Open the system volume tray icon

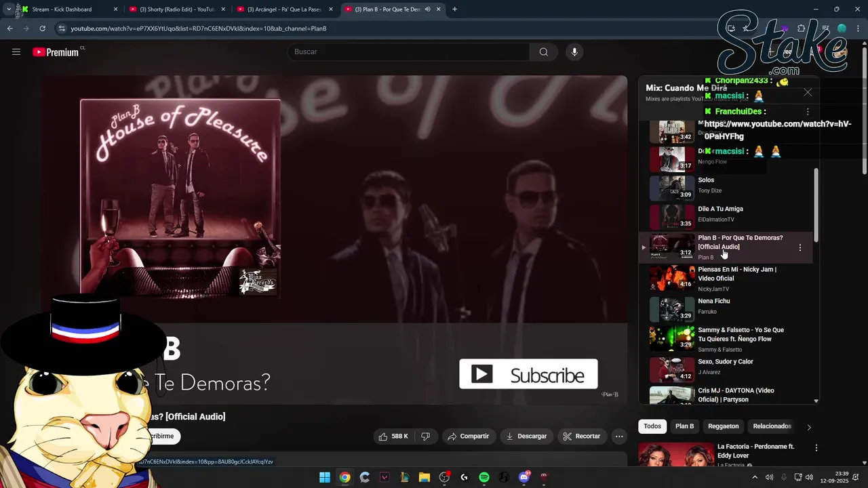[809, 477]
